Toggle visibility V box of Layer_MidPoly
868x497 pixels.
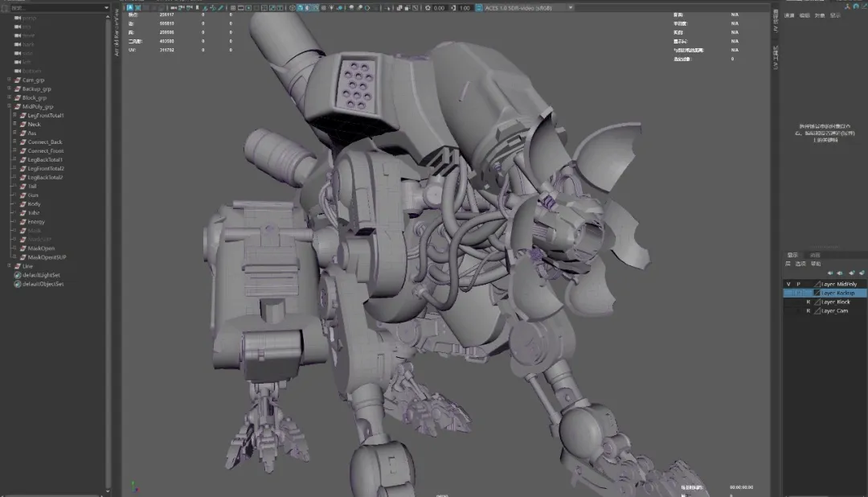click(x=788, y=284)
